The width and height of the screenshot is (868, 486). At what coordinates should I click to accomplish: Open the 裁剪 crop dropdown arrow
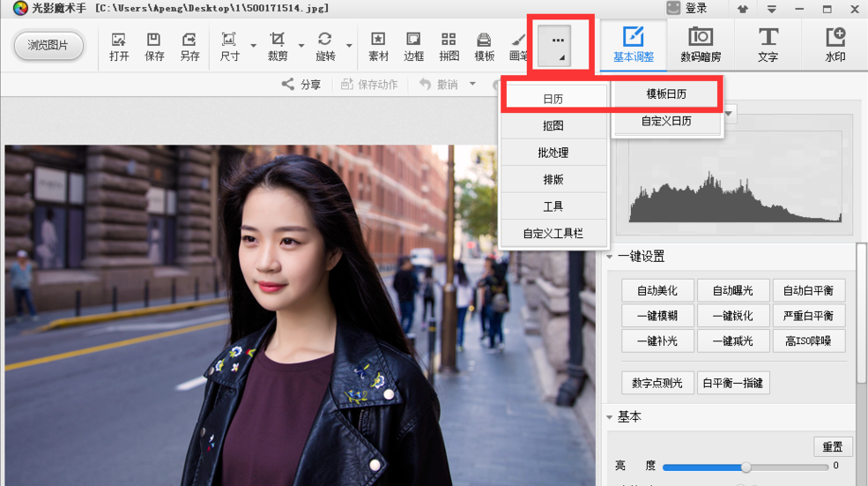[301, 46]
